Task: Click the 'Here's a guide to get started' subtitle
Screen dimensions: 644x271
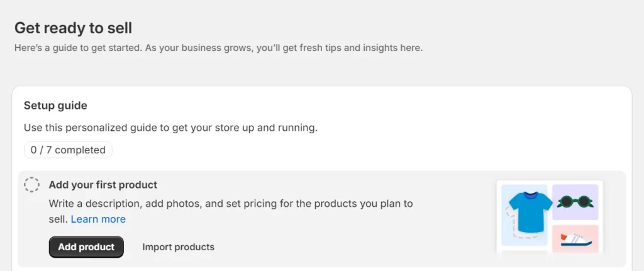Action: pos(218,48)
